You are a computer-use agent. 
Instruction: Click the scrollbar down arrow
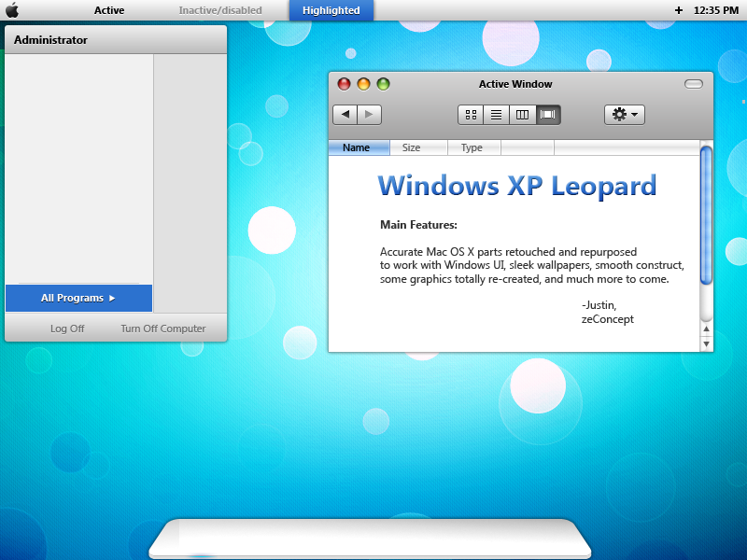point(707,343)
